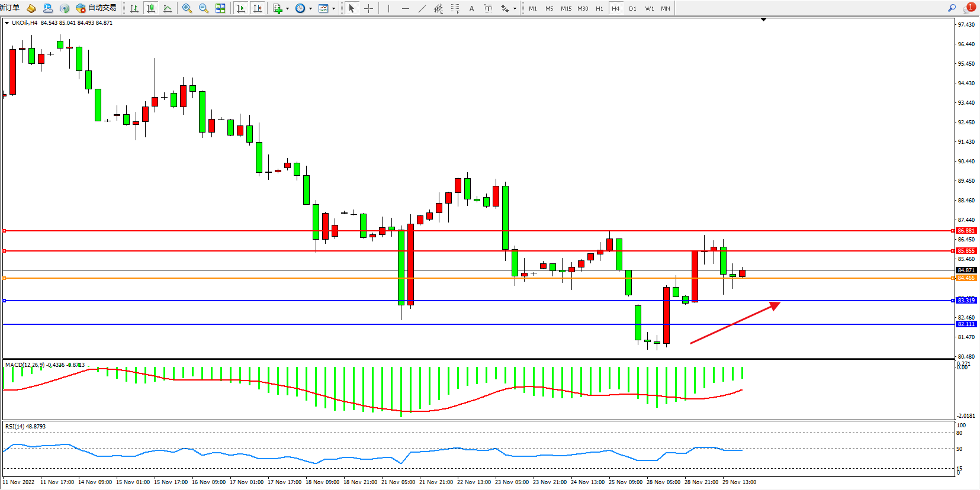Screen dimensions: 980x490
Task: Zoom in on the chart
Action: tap(187, 8)
